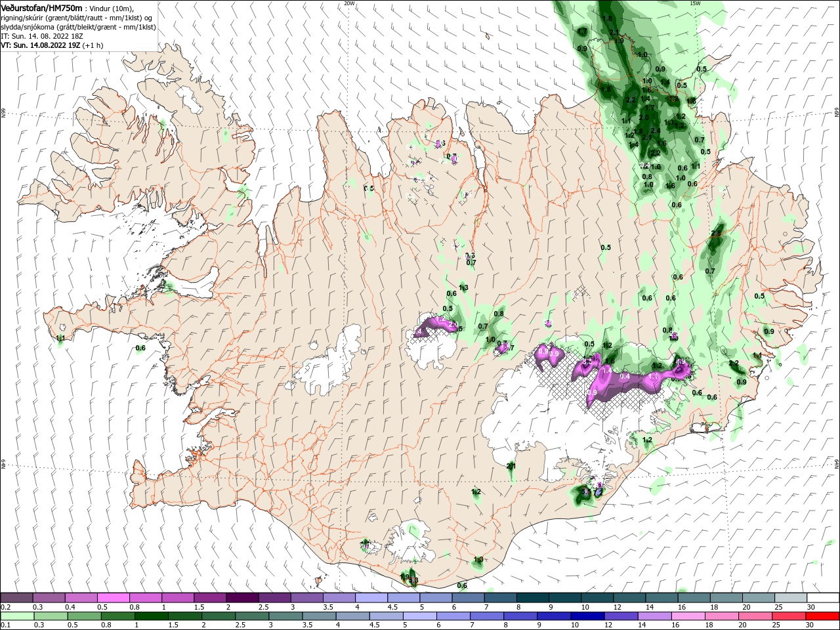Viewport: 840px width, 630px height.
Task: Click the 'VT: Sun. 14.08.2022 19Z' line
Action: click(41, 45)
